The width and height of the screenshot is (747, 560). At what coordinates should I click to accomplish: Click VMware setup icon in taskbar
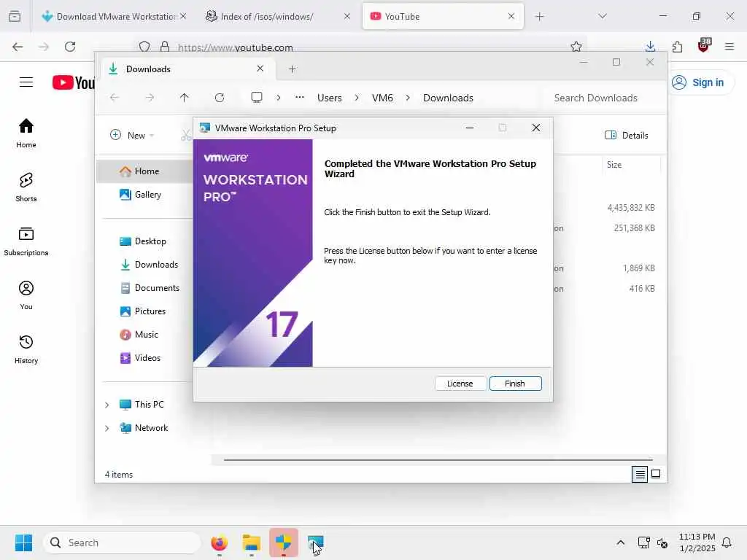pos(315,542)
